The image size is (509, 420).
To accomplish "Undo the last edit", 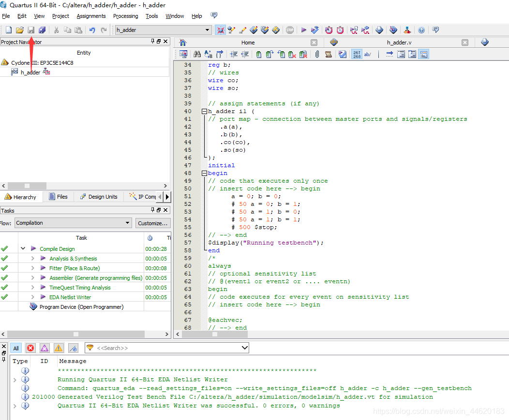I will [x=92, y=30].
